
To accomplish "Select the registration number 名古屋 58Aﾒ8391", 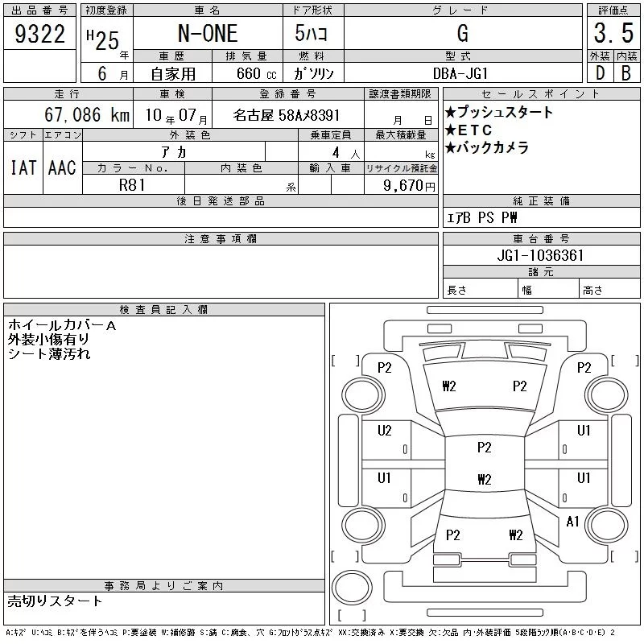I will pyautogui.click(x=287, y=115).
